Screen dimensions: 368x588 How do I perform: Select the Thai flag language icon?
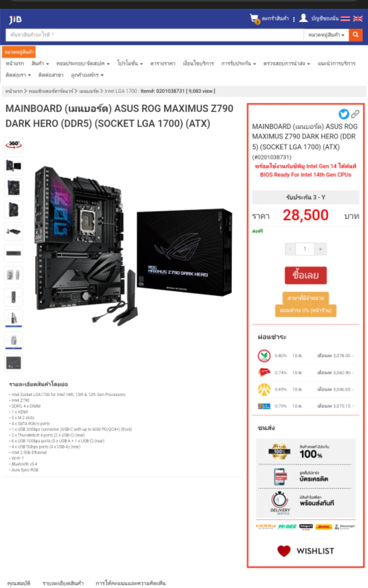(x=345, y=18)
